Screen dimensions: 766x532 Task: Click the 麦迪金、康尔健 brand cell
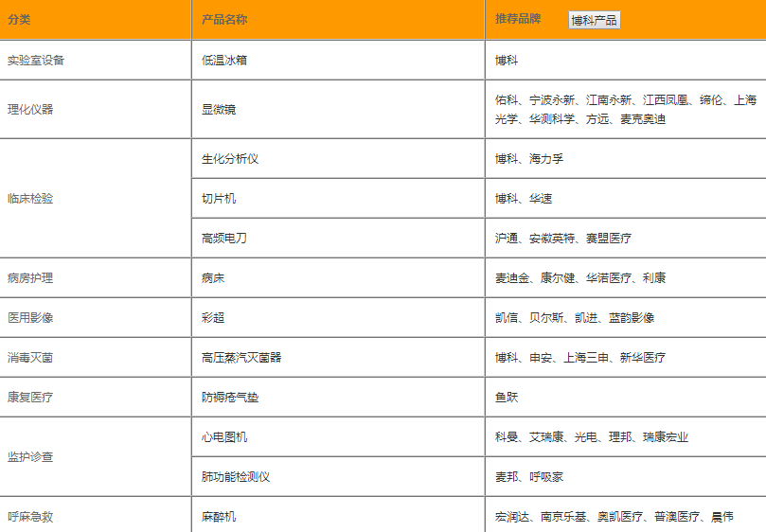click(x=626, y=278)
